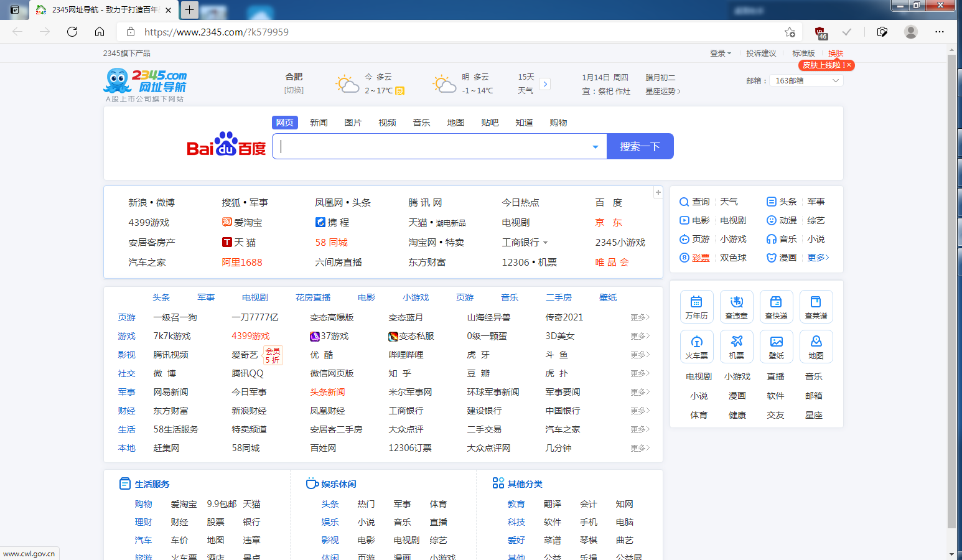Open the 4399游戏 red link in 游戏 row
The width and height of the screenshot is (962, 560).
pyautogui.click(x=251, y=336)
